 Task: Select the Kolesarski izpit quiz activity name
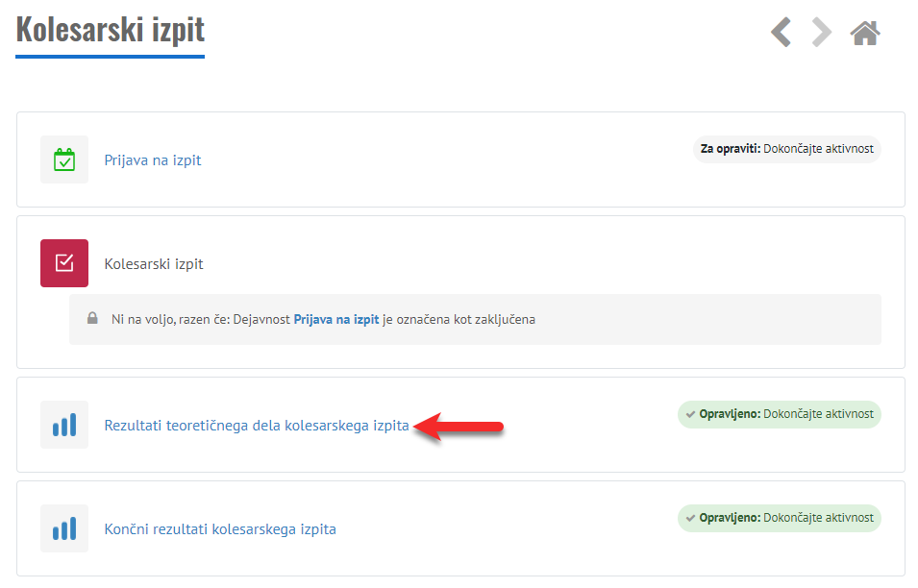(154, 264)
